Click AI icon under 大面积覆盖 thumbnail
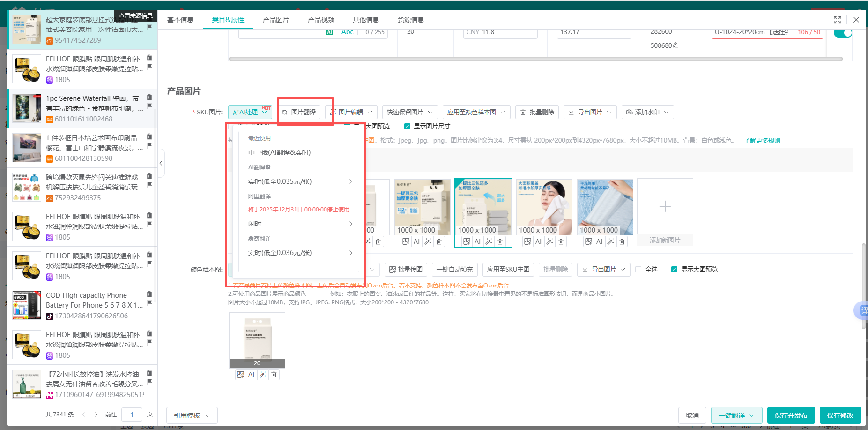 pyautogui.click(x=539, y=241)
